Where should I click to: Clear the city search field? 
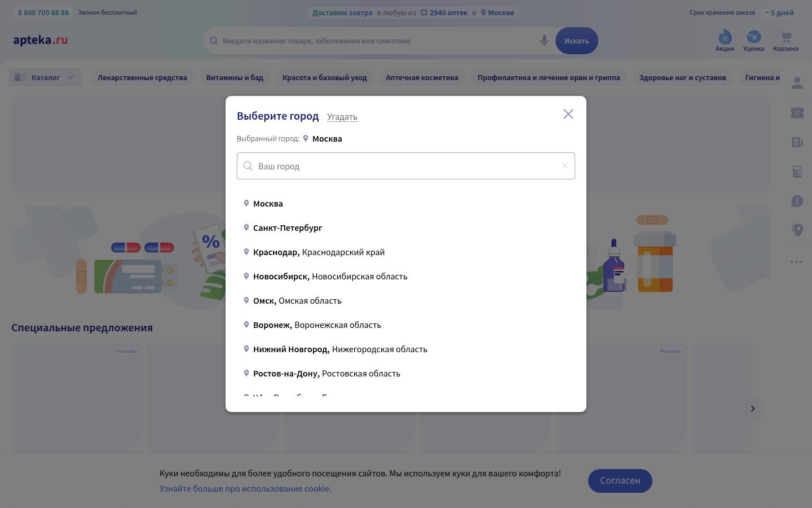tap(564, 165)
